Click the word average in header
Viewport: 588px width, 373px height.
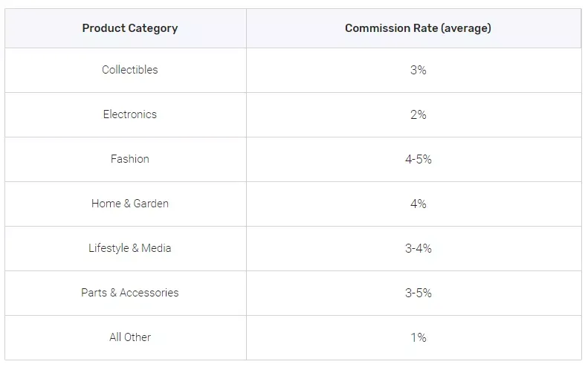point(466,29)
